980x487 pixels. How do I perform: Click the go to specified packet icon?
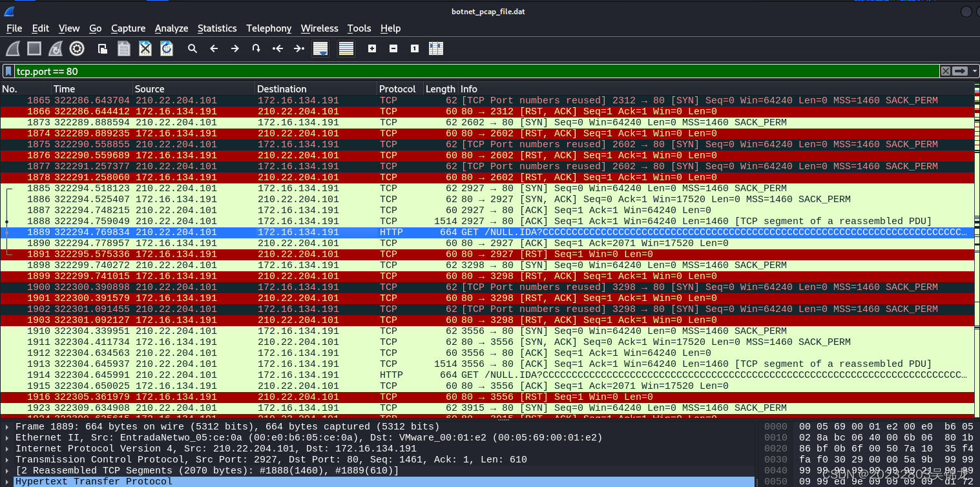tap(256, 48)
